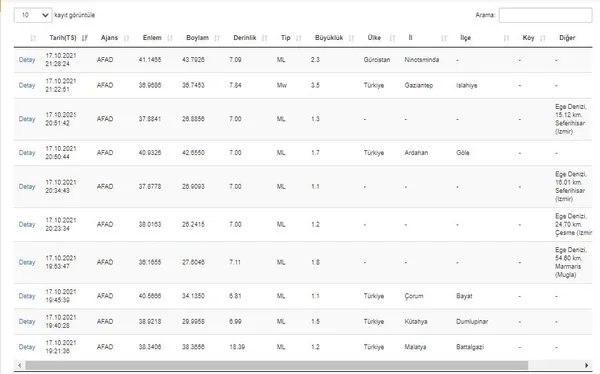Select the Çorum city cell
The image size is (600, 374).
[414, 296]
